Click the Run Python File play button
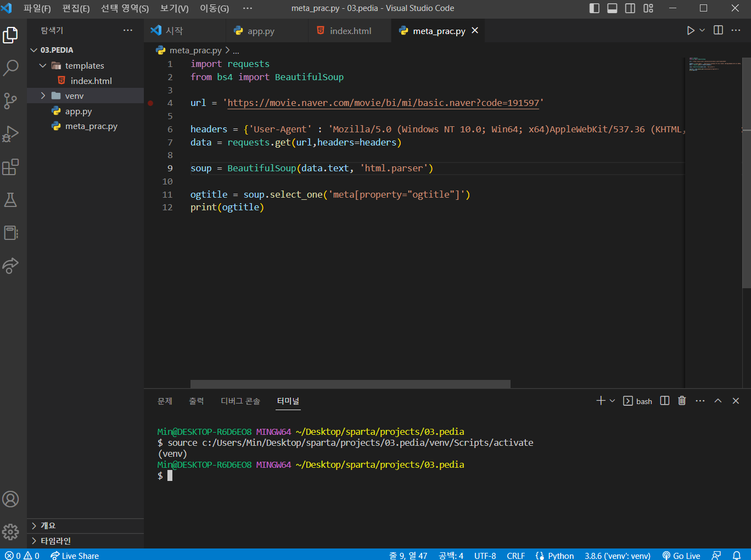The image size is (751, 560). click(x=691, y=30)
